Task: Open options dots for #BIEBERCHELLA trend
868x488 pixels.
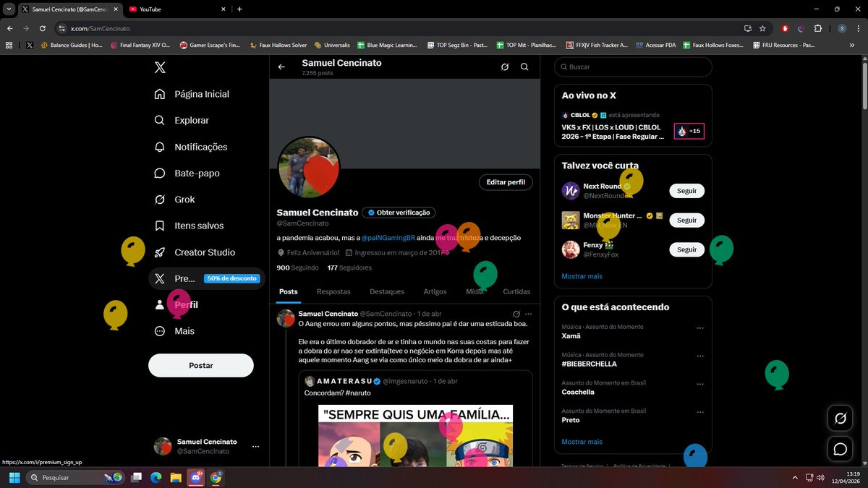Action: click(x=700, y=356)
